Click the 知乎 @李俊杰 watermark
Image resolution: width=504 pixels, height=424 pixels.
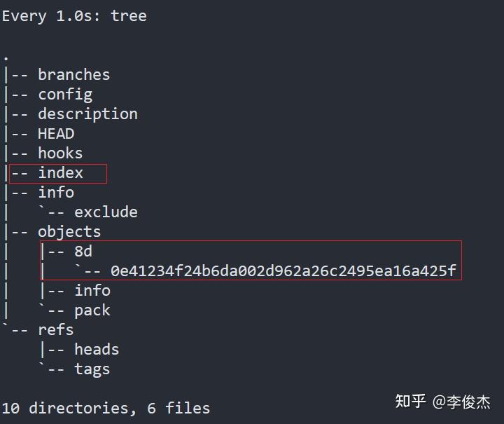click(443, 402)
